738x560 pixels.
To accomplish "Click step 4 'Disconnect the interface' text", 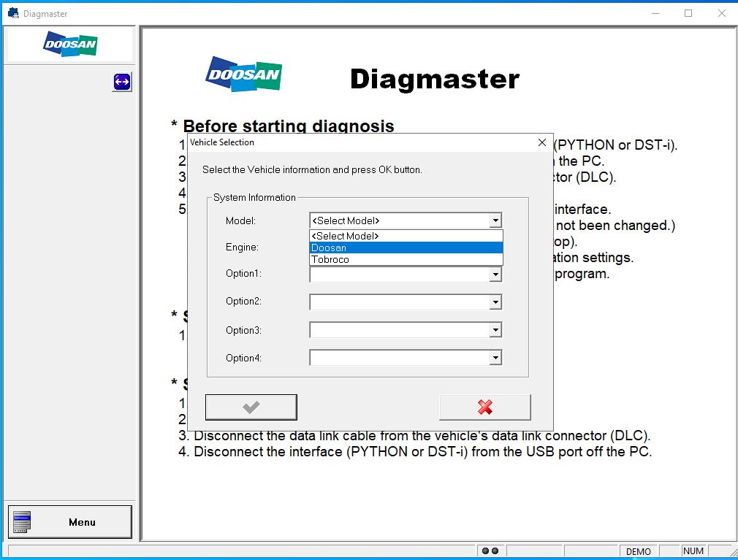I will 415,452.
